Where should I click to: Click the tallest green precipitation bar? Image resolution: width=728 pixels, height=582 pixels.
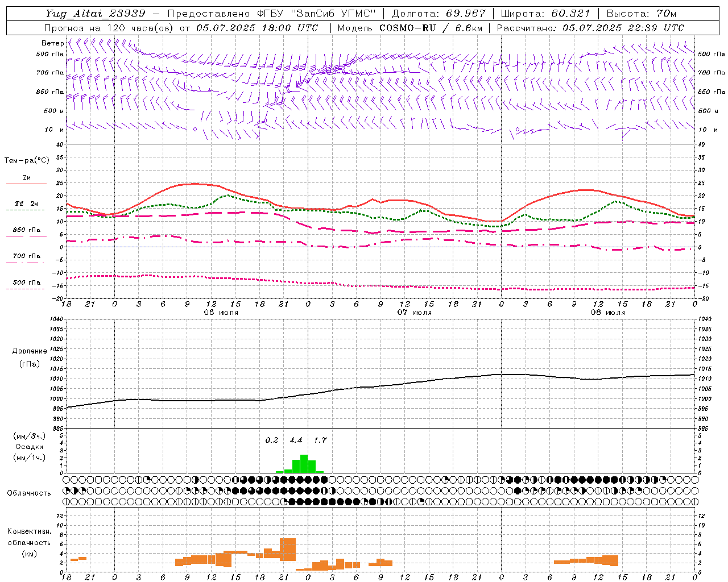tap(304, 464)
